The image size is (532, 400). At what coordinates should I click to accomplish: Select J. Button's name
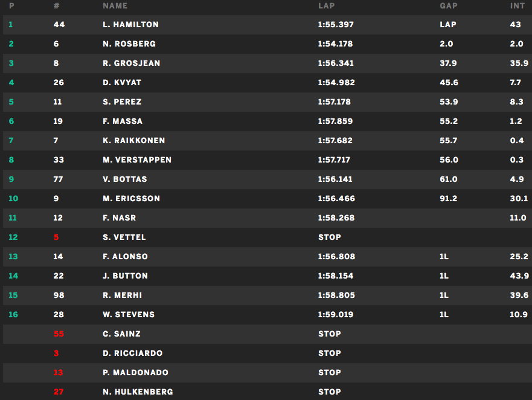tap(125, 276)
